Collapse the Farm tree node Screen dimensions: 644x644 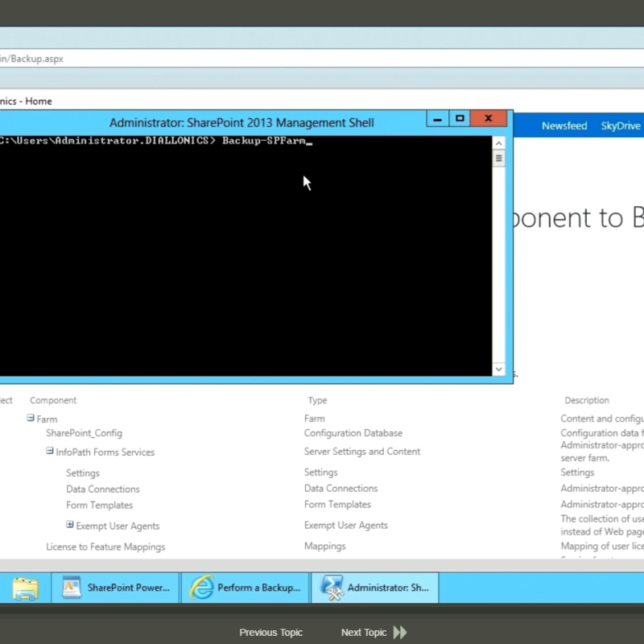point(31,418)
